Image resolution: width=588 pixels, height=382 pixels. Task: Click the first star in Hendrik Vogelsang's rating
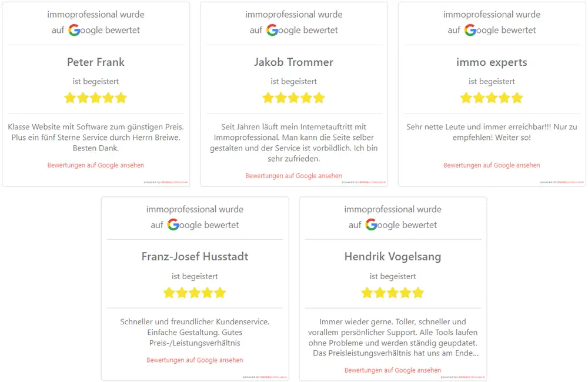(x=367, y=292)
